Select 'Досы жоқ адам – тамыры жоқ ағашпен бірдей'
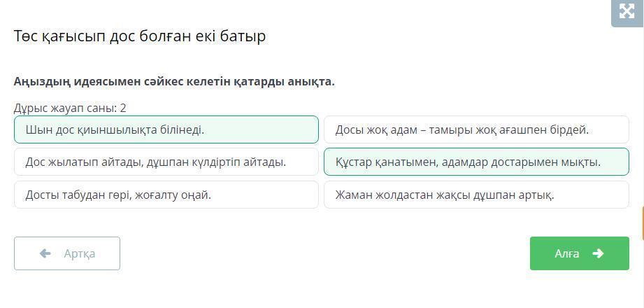 (x=476, y=129)
